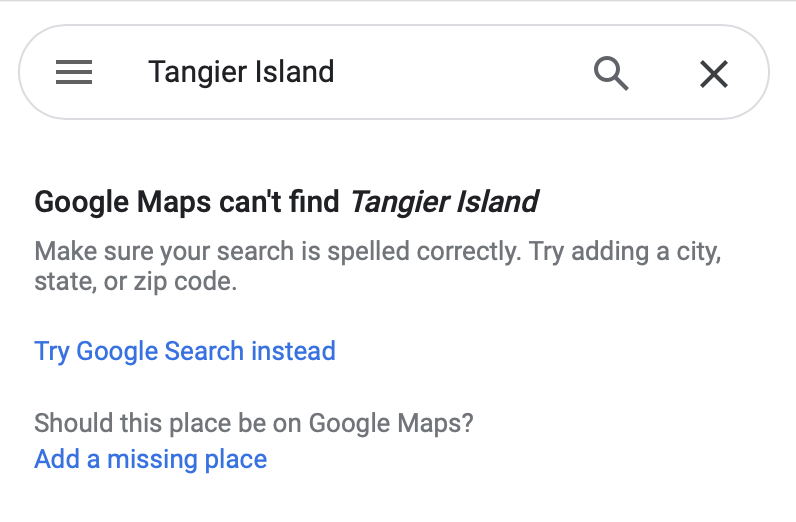The height and width of the screenshot is (522, 796).
Task: Click the Tangier Island search field
Action: pos(241,72)
